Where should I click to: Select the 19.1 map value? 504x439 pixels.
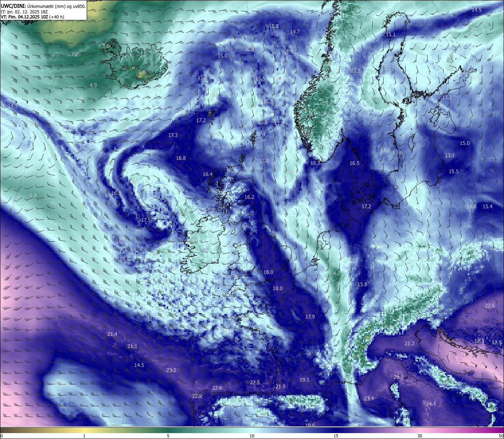[304, 380]
